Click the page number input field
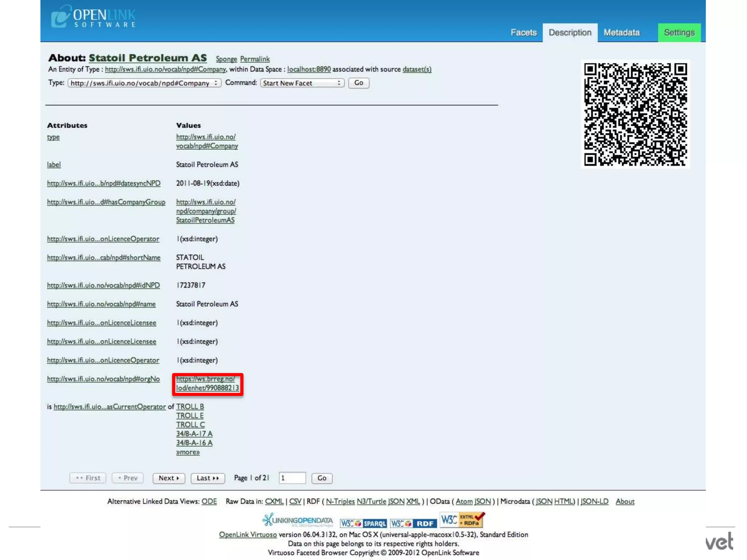The image size is (747, 560). (x=292, y=478)
